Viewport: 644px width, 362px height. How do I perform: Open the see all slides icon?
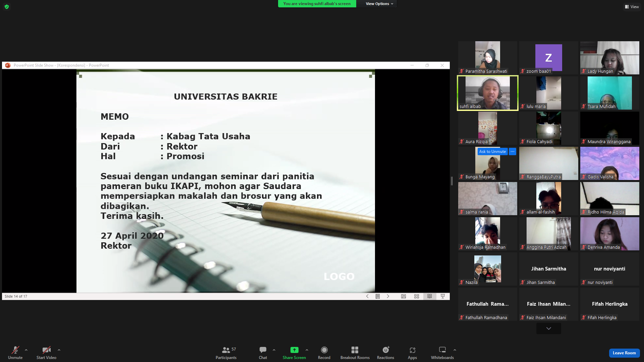click(x=378, y=296)
